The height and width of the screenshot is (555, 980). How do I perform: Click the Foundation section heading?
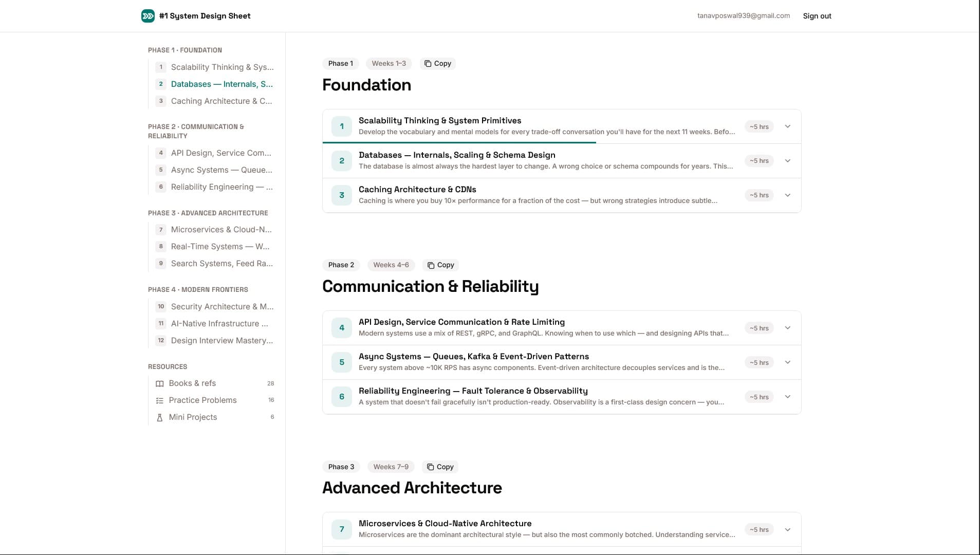pyautogui.click(x=366, y=85)
